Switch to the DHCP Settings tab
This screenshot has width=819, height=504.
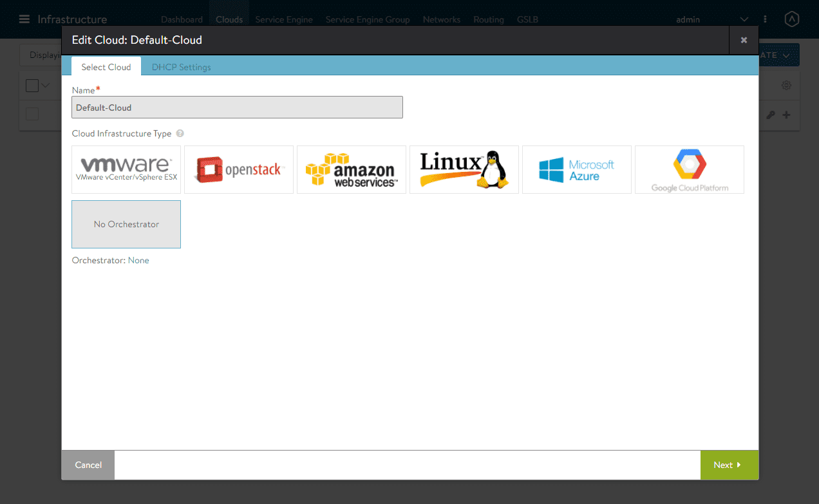click(181, 67)
